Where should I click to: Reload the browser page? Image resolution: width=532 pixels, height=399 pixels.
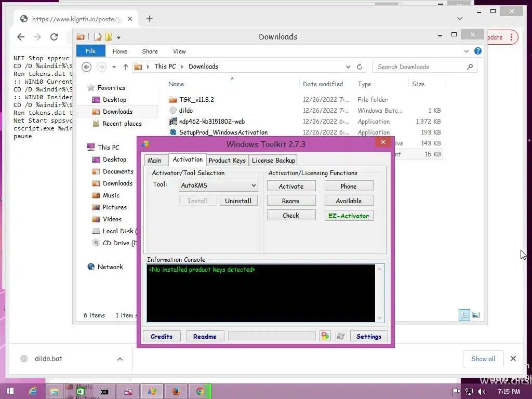pos(54,37)
